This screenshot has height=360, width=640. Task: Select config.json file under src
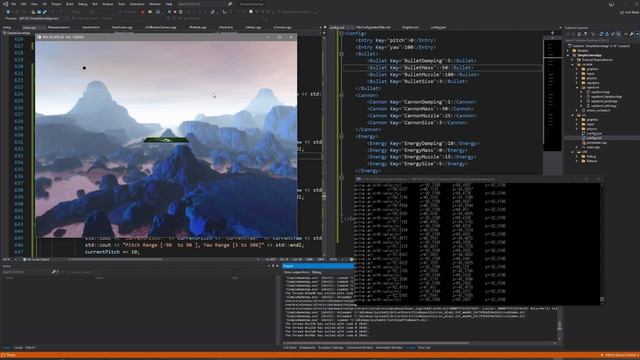pos(594,133)
